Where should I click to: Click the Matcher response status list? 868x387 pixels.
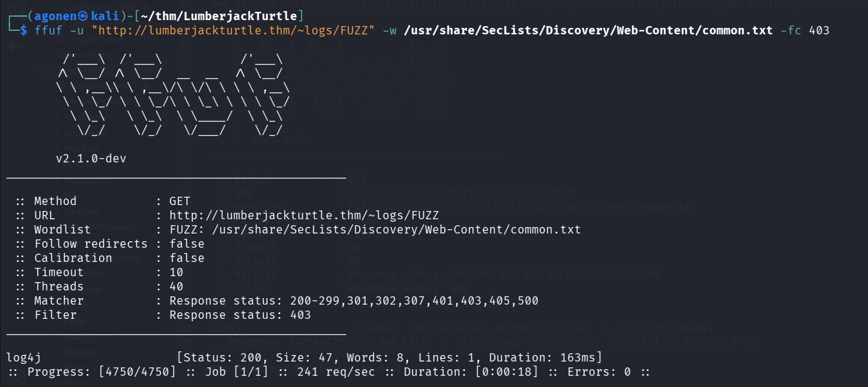tap(353, 300)
